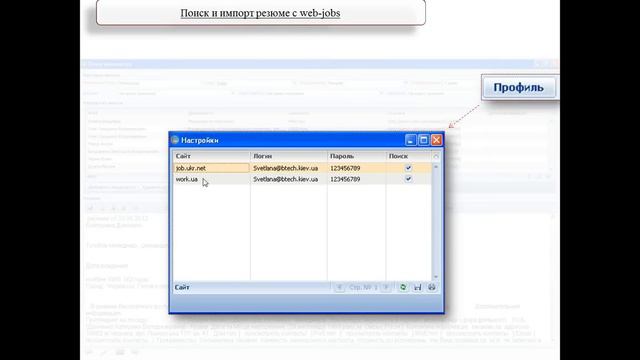Go to next page arrow in grid footer

(x=386, y=287)
